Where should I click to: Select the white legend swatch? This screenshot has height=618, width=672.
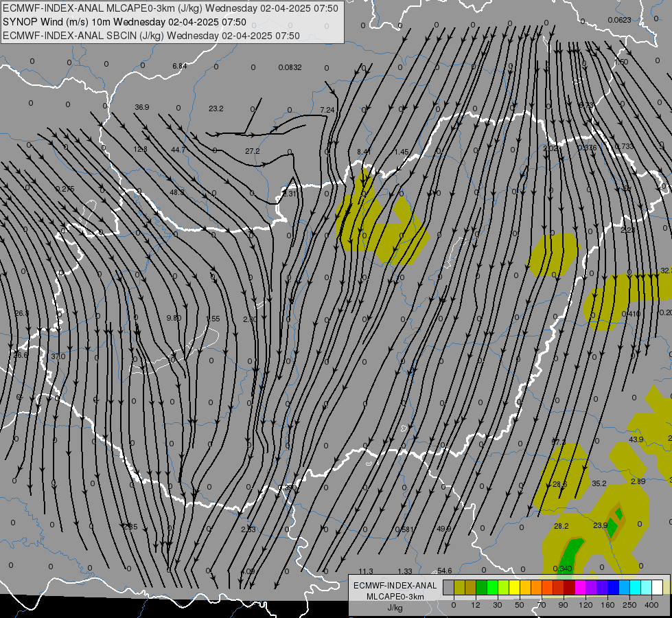point(657,588)
